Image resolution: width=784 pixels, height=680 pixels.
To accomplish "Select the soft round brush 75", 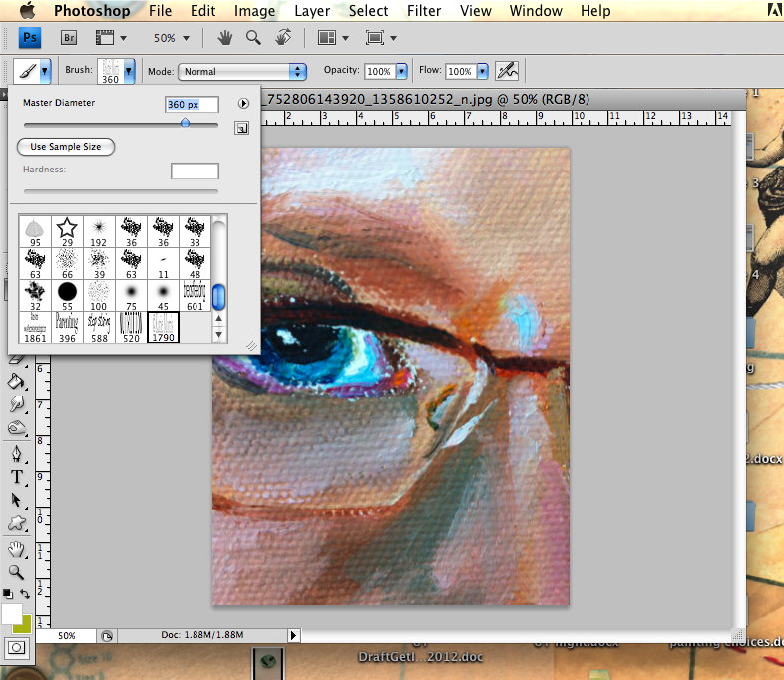I will pyautogui.click(x=131, y=296).
